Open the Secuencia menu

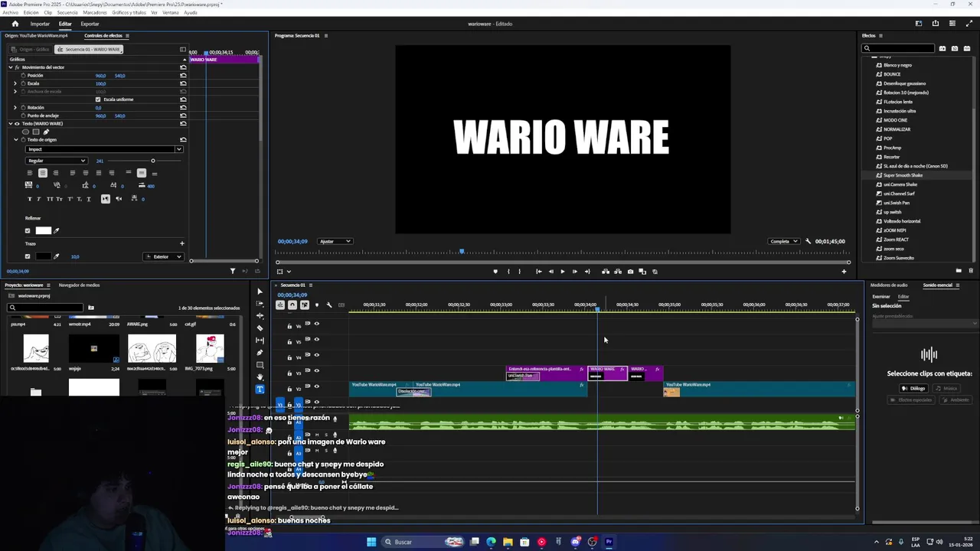click(x=67, y=12)
